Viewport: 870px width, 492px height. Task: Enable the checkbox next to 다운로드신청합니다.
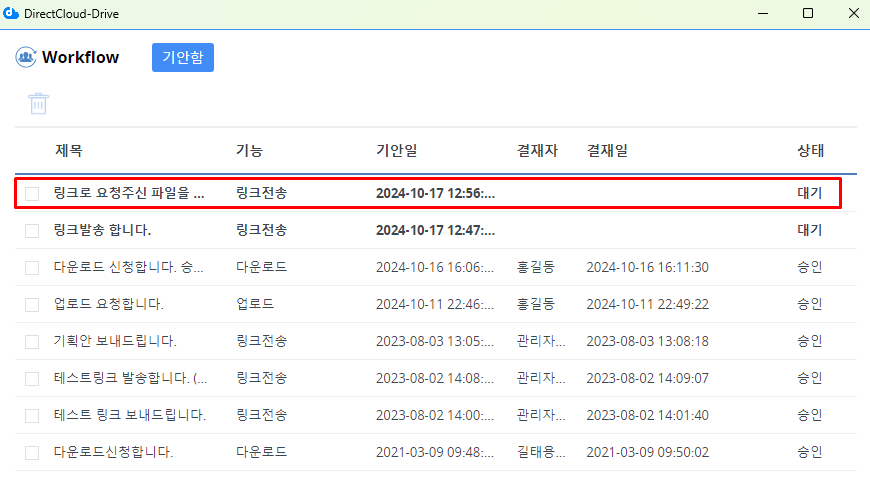[x=32, y=452]
